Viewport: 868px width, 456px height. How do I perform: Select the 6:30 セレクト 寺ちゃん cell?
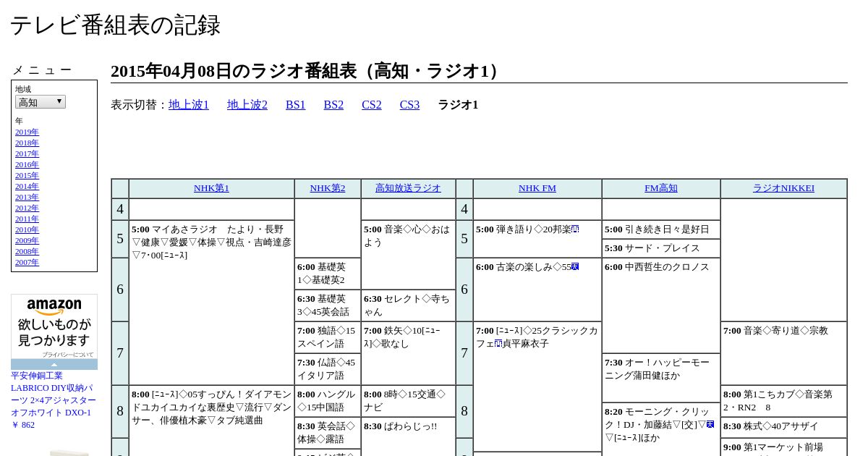click(408, 305)
